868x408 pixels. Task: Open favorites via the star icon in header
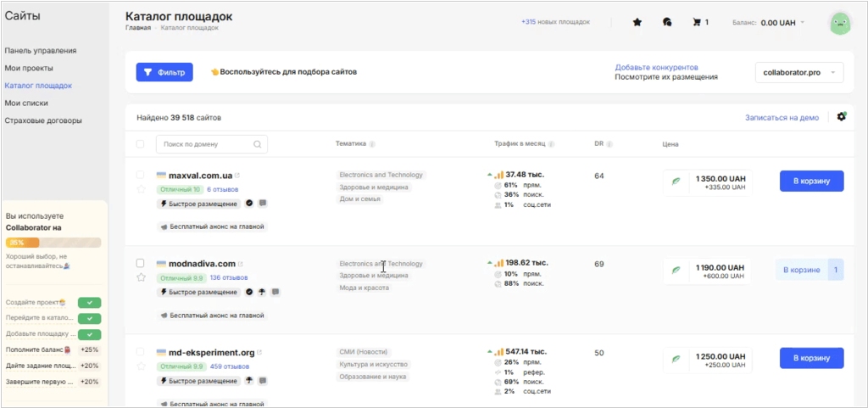pyautogui.click(x=637, y=22)
